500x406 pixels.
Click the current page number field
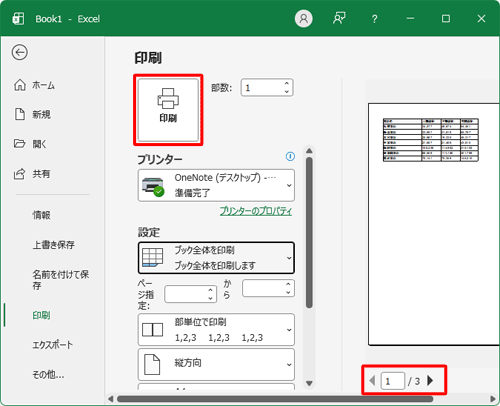[x=393, y=381]
